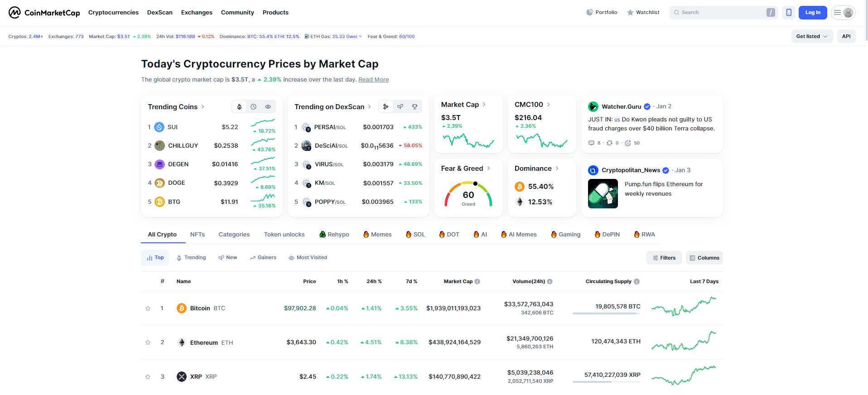Open Cryptocurrencies menu
The width and height of the screenshot is (868, 395).
[x=113, y=13]
